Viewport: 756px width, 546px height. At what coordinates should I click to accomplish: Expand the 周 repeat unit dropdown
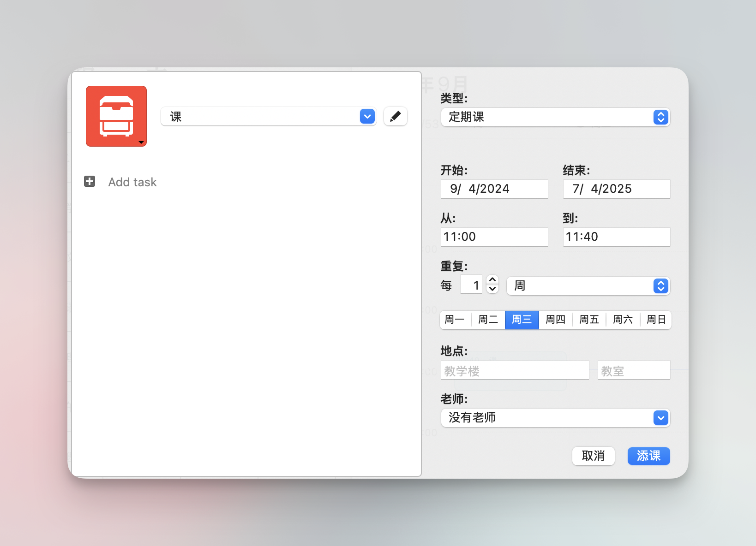588,286
